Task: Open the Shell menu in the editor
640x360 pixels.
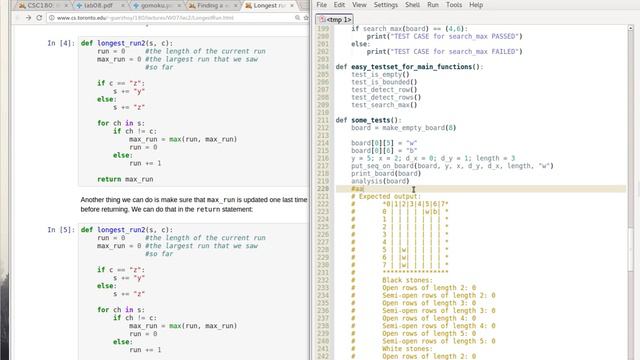Action: tap(412, 5)
